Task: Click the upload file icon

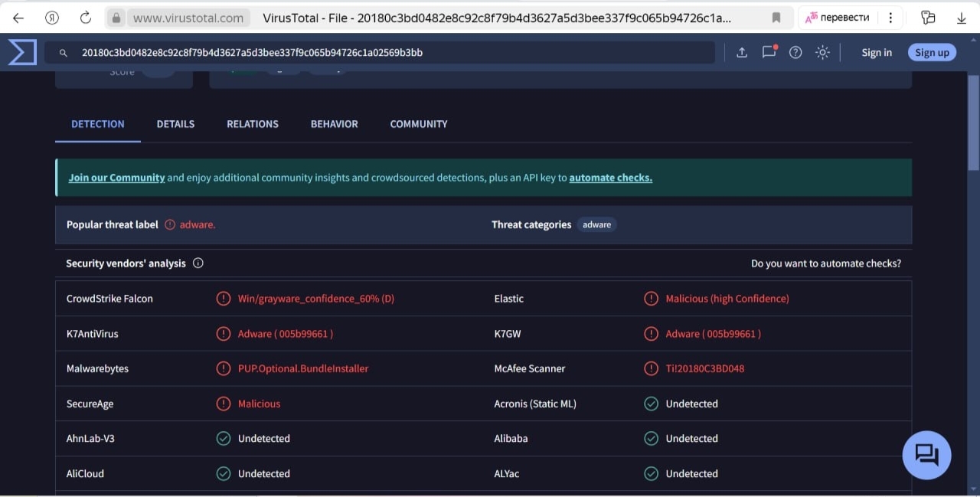Action: pyautogui.click(x=742, y=52)
